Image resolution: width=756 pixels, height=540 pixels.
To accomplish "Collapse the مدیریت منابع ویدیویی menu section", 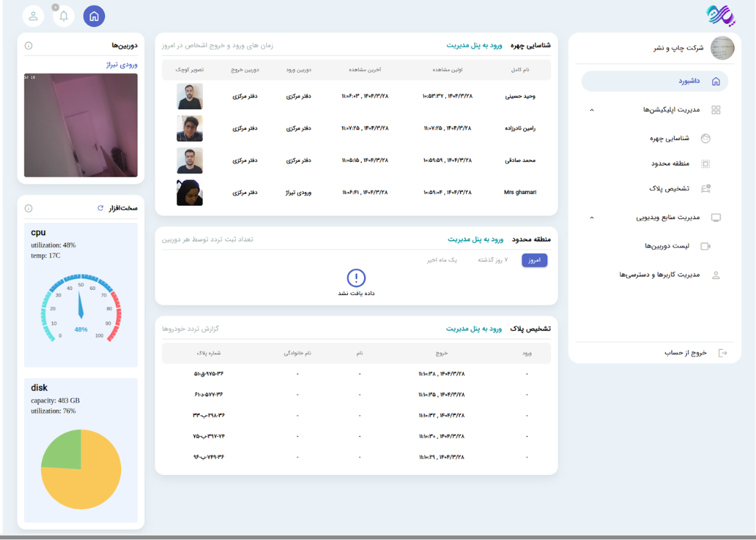I will point(592,218).
